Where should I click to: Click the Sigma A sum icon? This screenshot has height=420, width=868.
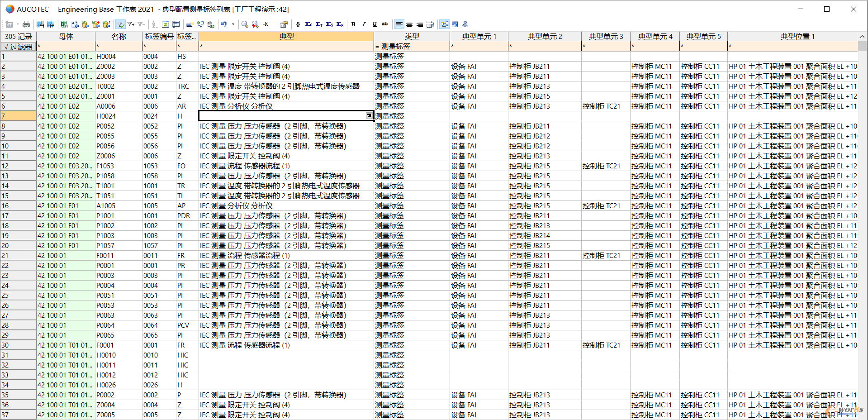(308, 24)
